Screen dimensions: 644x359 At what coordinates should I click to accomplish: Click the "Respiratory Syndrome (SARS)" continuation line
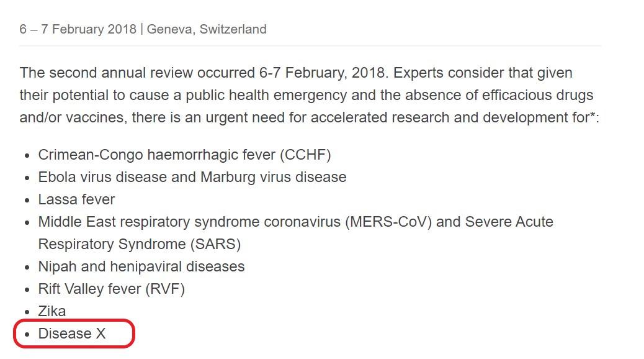pyautogui.click(x=139, y=244)
